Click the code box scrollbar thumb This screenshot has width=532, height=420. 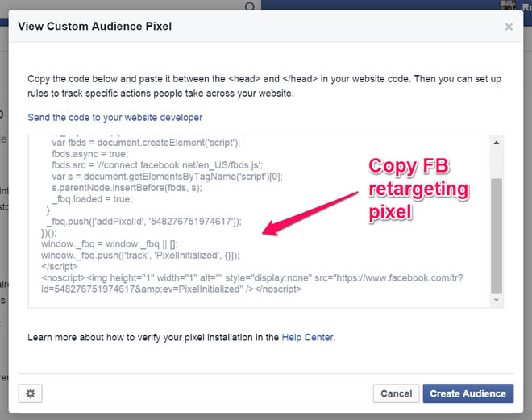tap(497, 234)
